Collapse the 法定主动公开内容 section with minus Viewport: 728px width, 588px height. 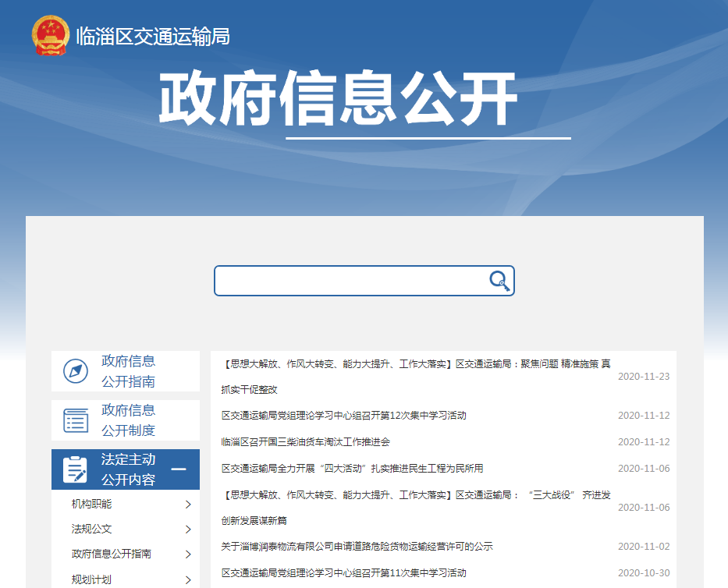coord(179,469)
